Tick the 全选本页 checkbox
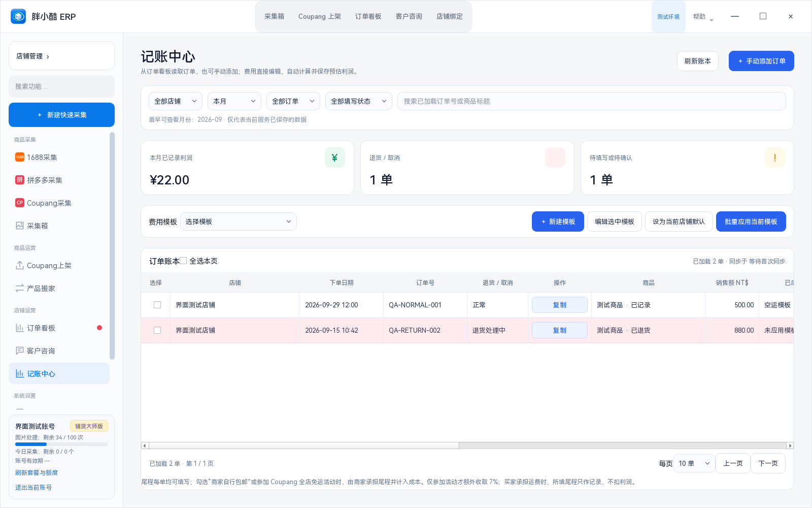 tap(183, 261)
